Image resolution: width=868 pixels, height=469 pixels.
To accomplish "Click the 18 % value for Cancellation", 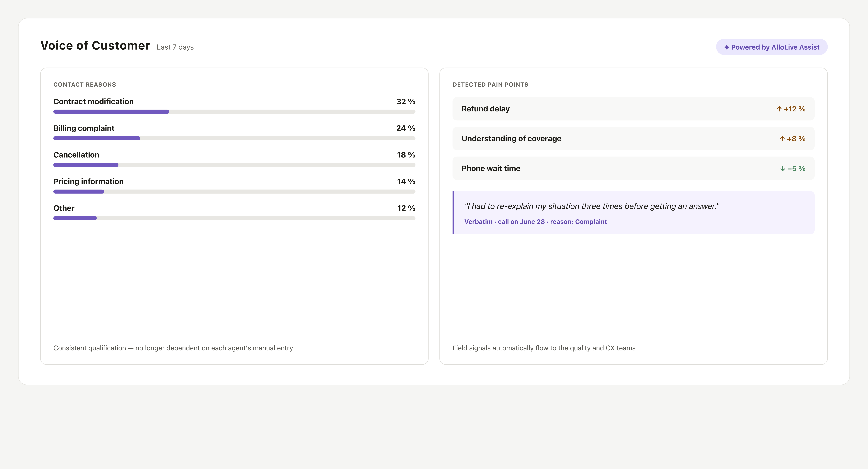I will coord(406,155).
